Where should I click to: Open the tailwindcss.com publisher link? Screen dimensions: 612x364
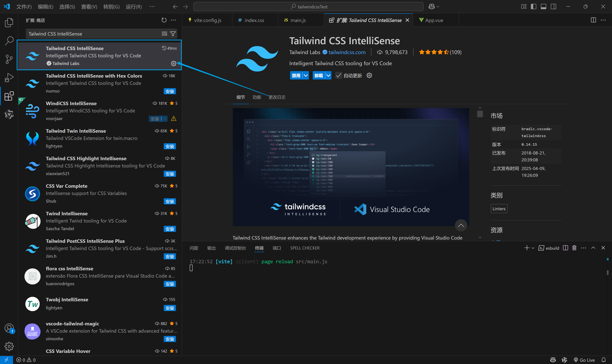tap(347, 52)
